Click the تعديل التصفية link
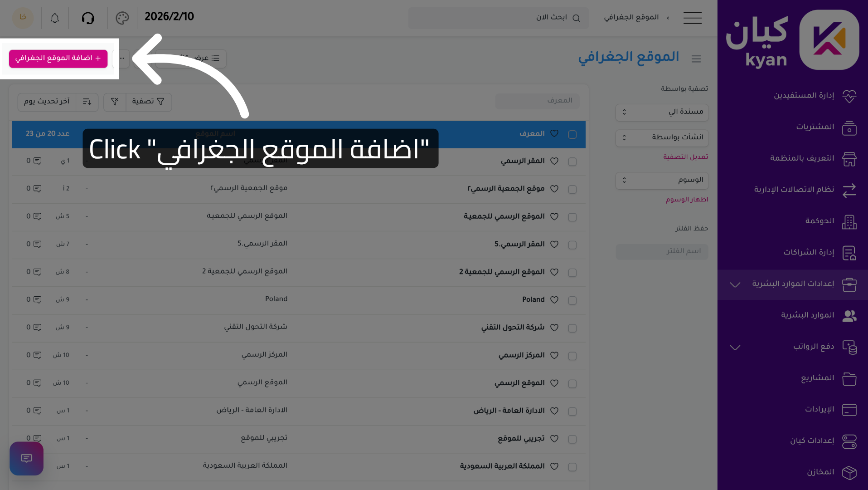This screenshot has width=868, height=490. (x=685, y=157)
